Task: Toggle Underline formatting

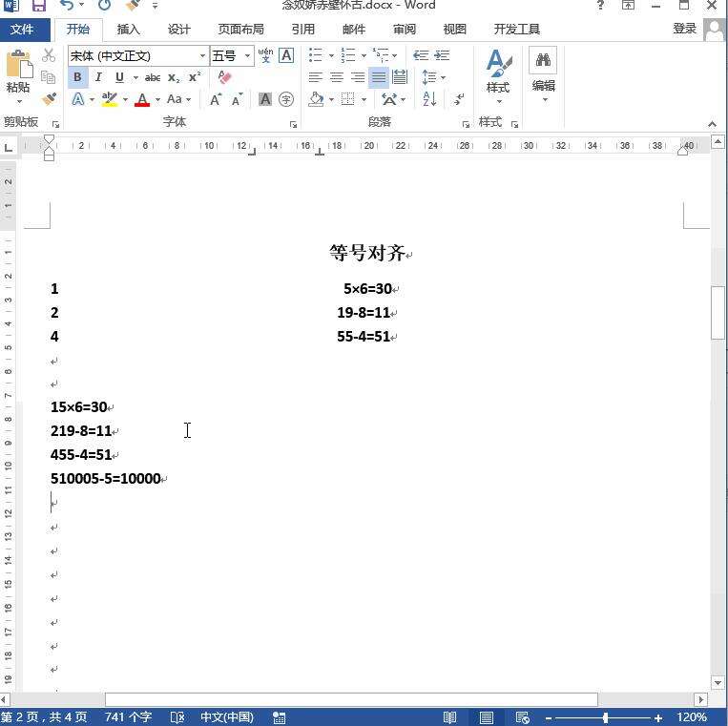Action: tap(119, 77)
